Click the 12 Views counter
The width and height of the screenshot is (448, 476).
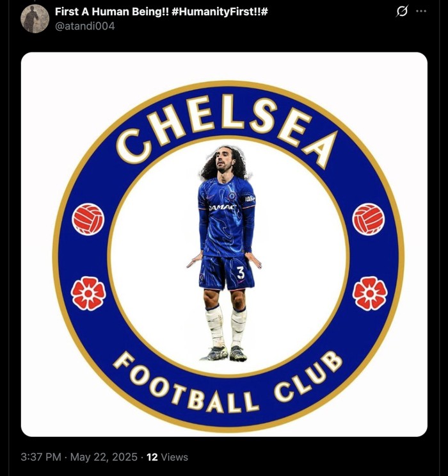click(x=167, y=457)
